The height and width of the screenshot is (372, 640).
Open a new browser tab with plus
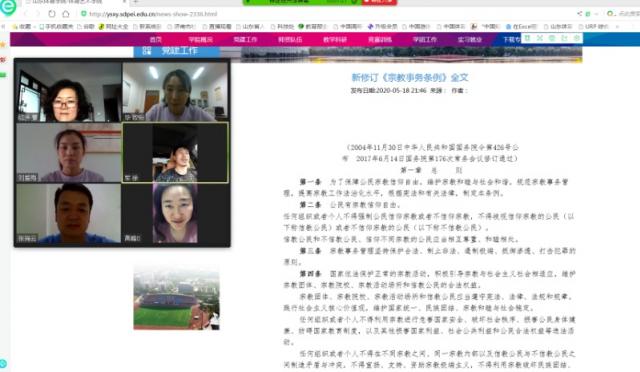pos(136,2)
